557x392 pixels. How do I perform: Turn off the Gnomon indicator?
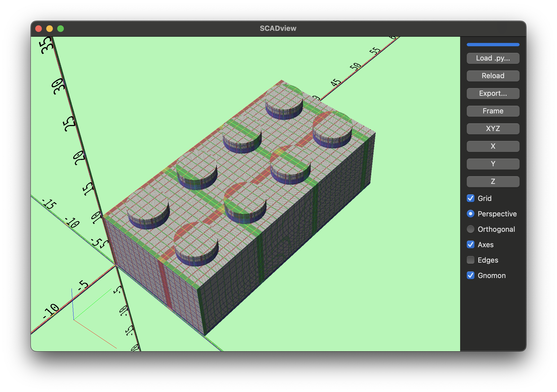[470, 275]
